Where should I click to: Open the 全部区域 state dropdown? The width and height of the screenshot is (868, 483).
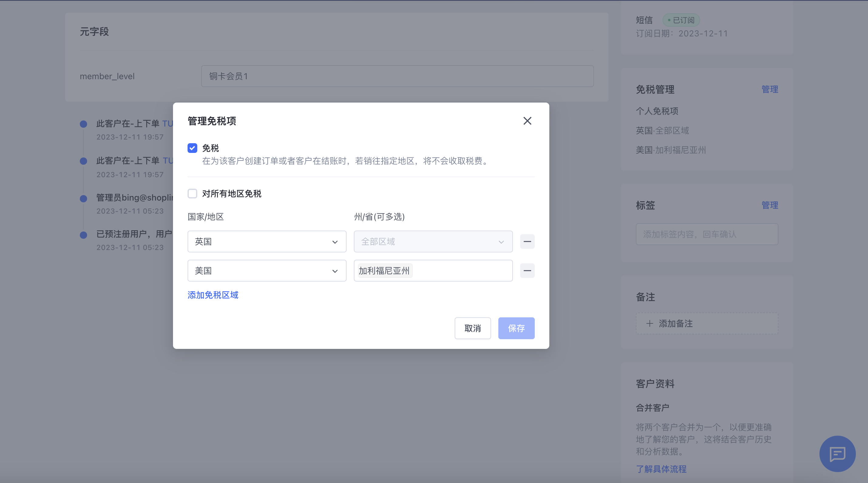coord(433,241)
